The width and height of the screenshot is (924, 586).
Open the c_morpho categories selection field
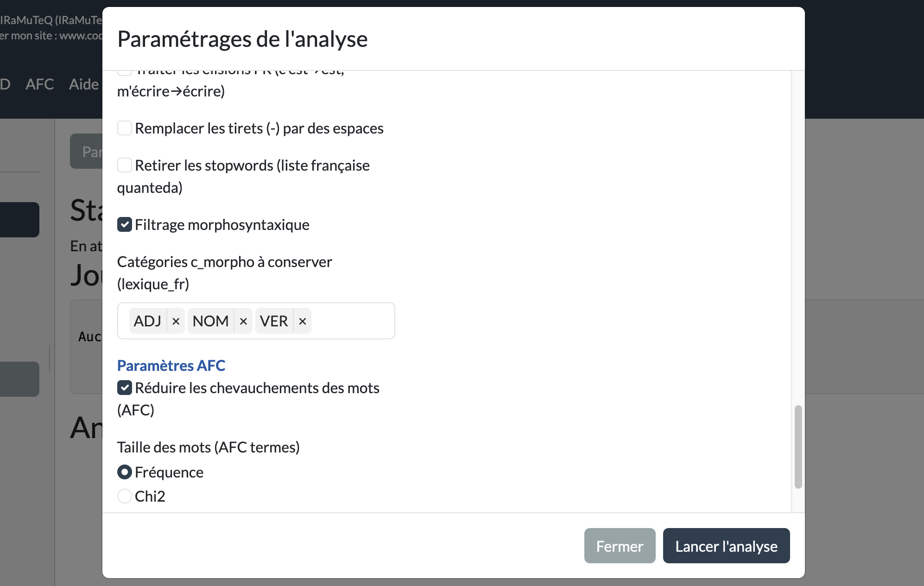click(x=352, y=321)
